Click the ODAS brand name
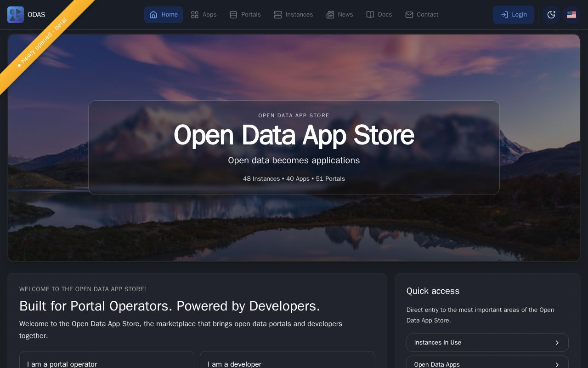 (36, 15)
